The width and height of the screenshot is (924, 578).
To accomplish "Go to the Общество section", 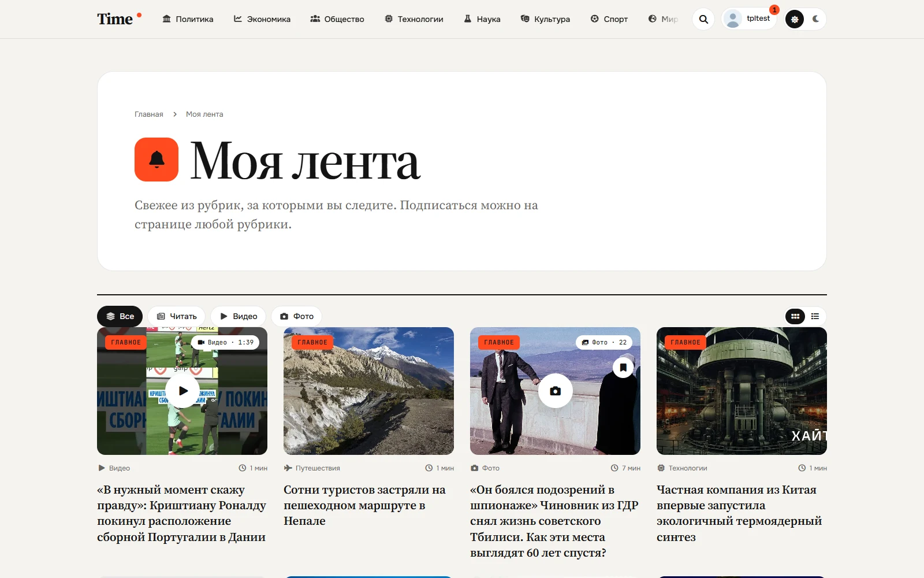I will coord(337,19).
